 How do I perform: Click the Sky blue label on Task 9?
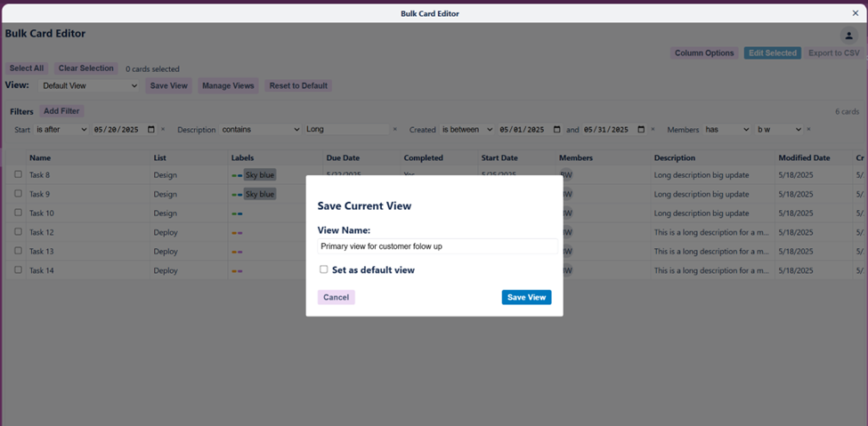(260, 194)
